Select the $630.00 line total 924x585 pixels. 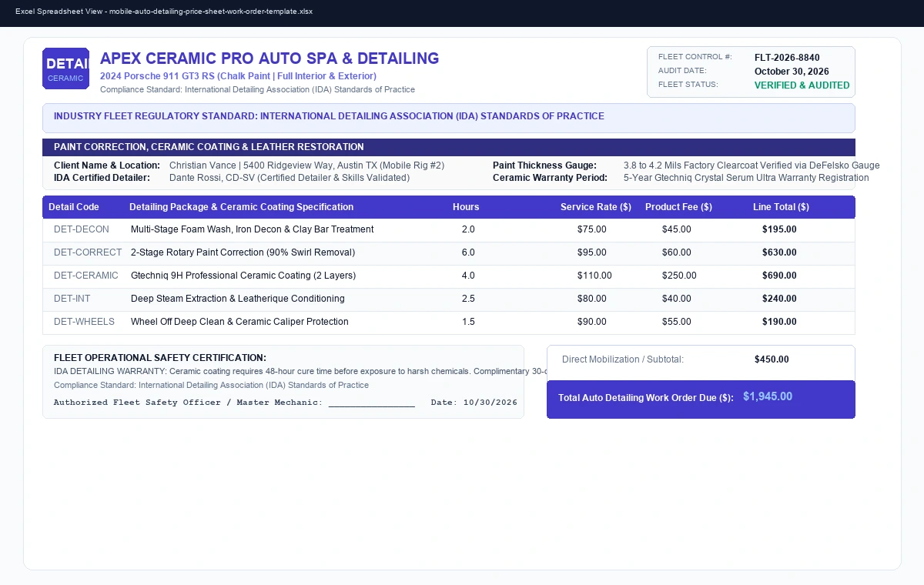(x=779, y=252)
